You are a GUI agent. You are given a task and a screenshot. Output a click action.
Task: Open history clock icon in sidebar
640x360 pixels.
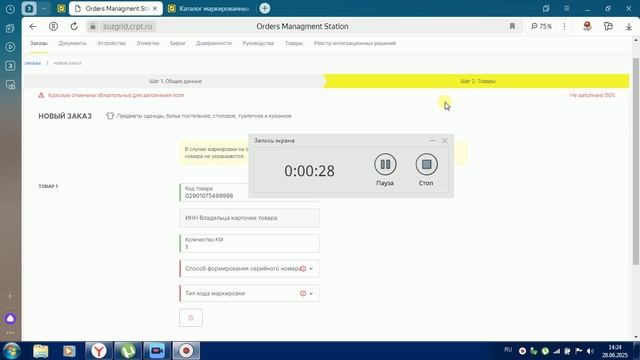coord(10,9)
